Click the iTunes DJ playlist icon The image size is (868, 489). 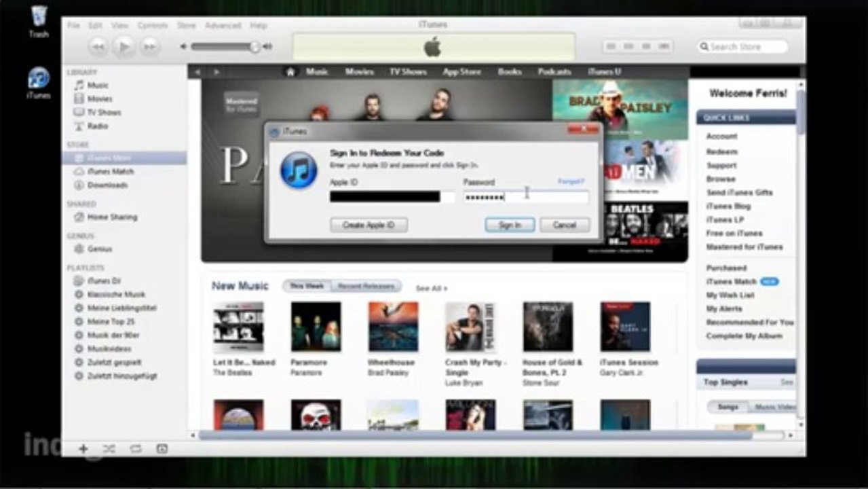point(79,280)
